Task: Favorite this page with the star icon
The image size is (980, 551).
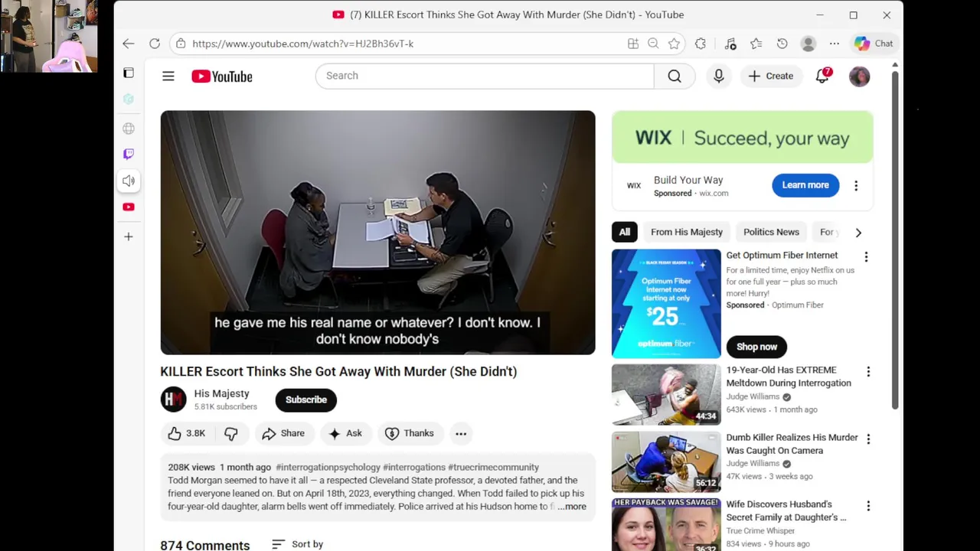Action: point(674,44)
